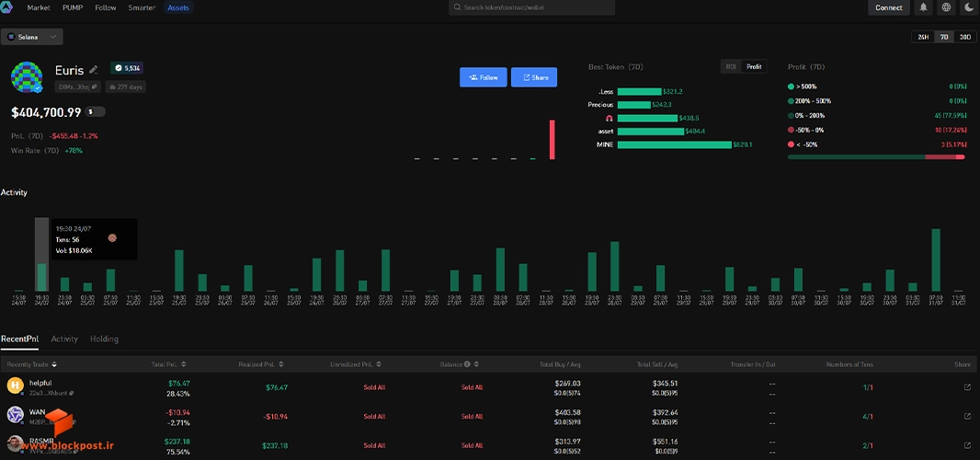The width and height of the screenshot is (980, 460).
Task: Click the edit pencil icon beside Euris
Action: tap(94, 70)
